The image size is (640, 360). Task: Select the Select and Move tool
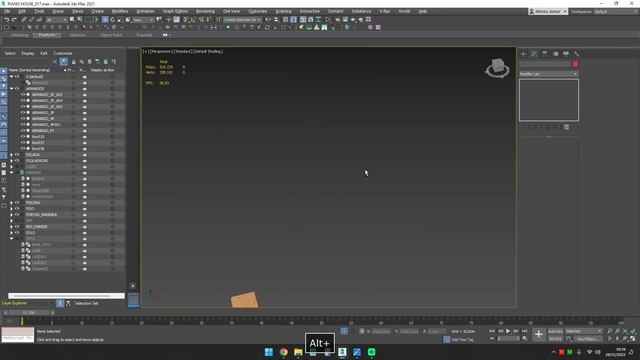pos(105,20)
